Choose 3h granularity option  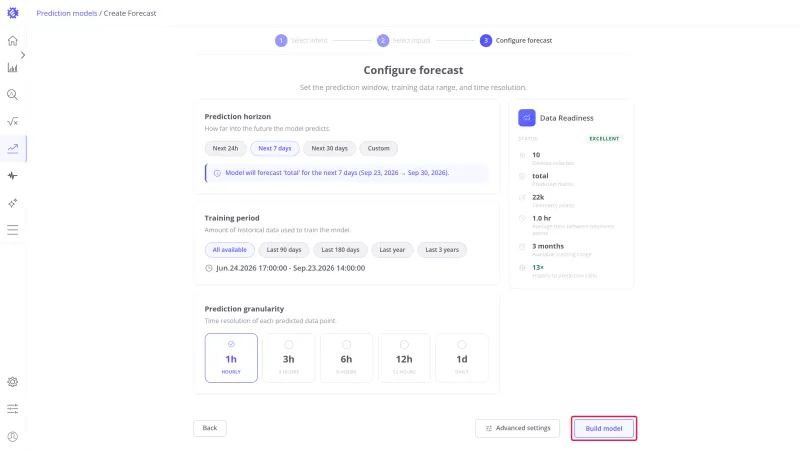(289, 358)
